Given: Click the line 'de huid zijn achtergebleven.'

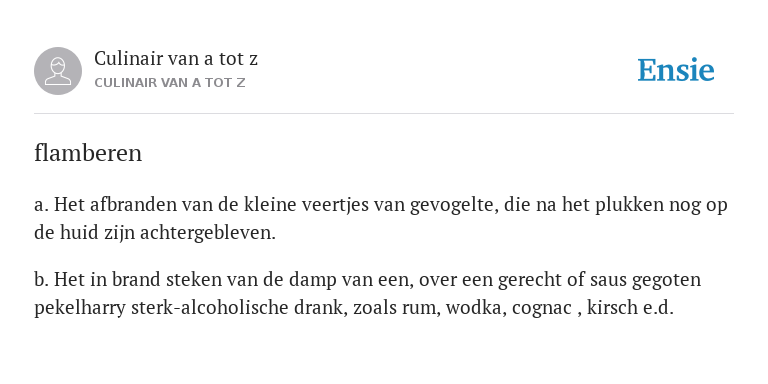Looking at the screenshot, I should (x=155, y=233).
